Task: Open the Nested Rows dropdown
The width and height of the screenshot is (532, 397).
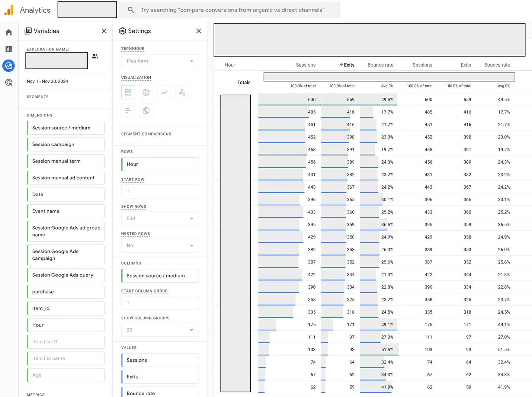Action: coord(160,246)
